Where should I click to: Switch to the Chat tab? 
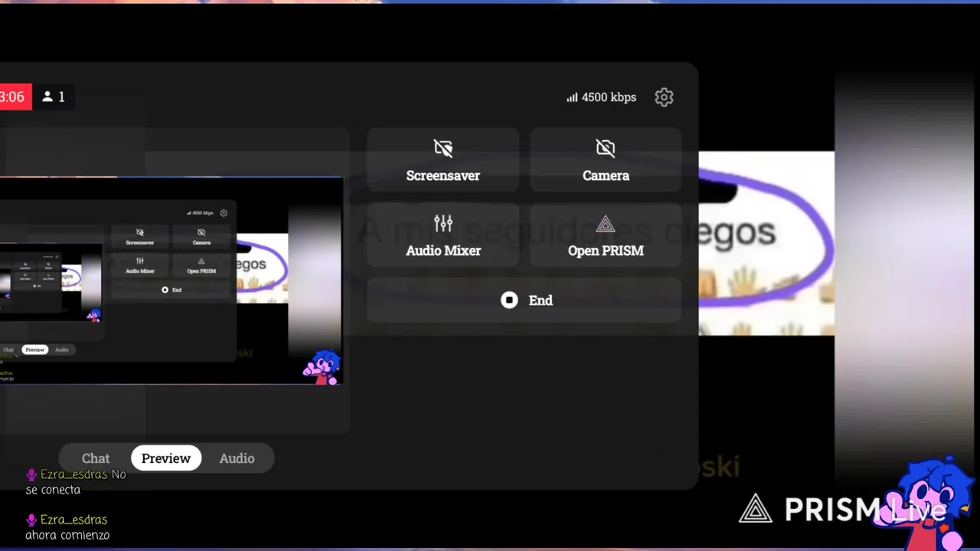[96, 458]
